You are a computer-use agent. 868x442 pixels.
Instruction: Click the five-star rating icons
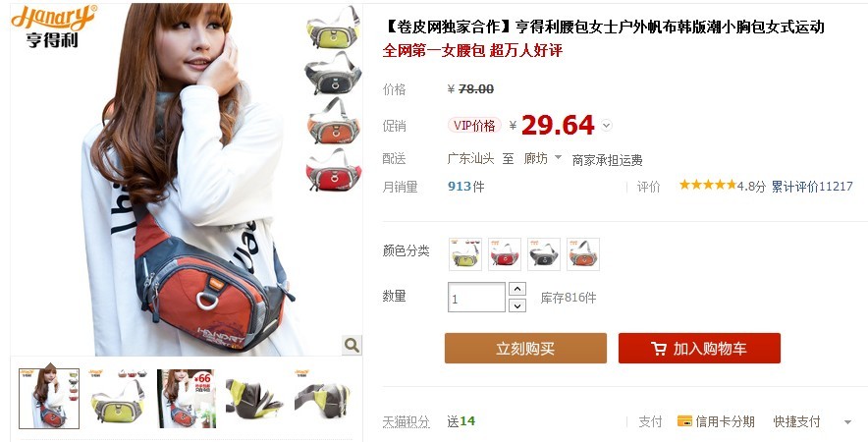(x=708, y=185)
